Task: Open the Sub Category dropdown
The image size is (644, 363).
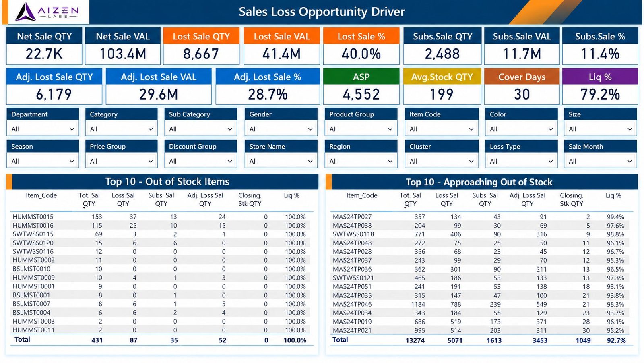Action: [x=200, y=129]
